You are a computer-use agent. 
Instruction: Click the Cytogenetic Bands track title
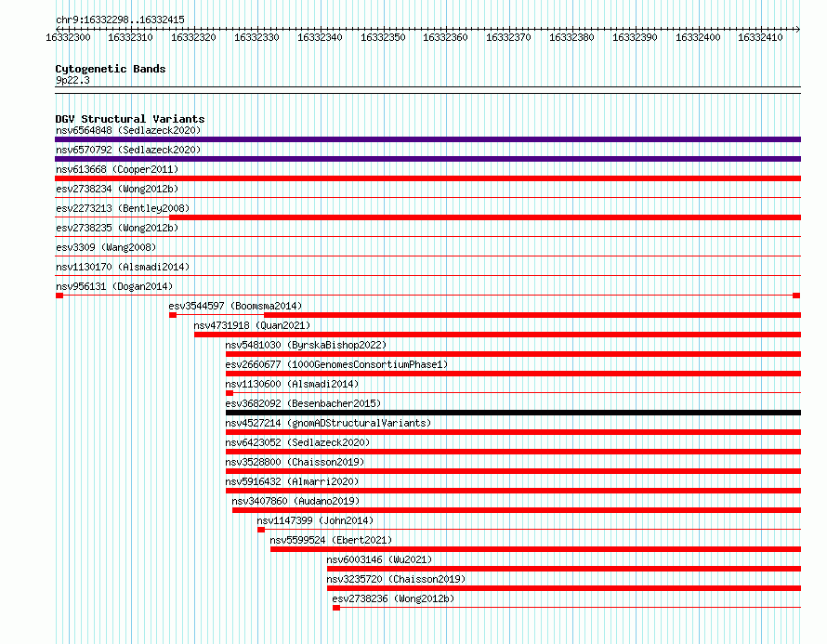point(111,69)
